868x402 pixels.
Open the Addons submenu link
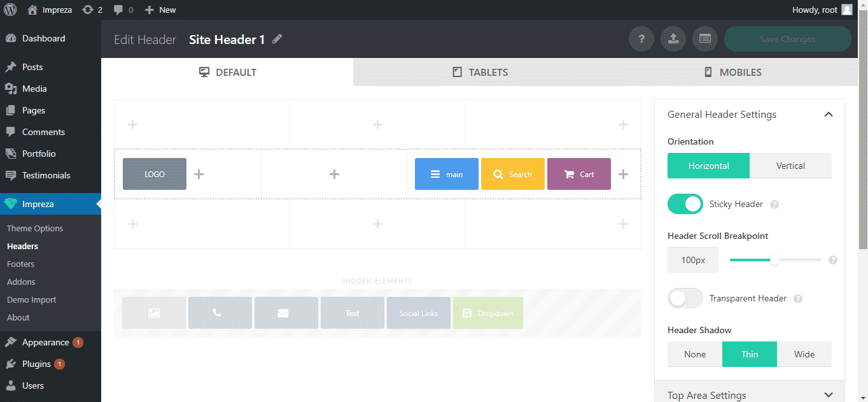21,282
